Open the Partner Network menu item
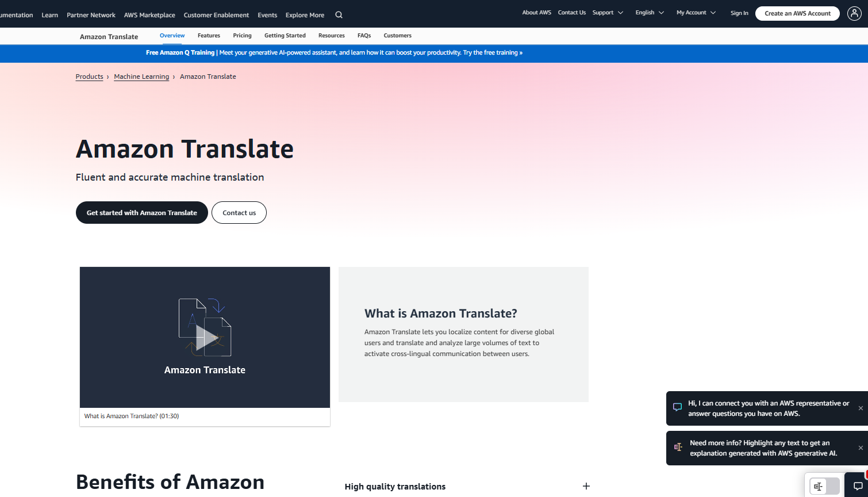 [x=91, y=15]
